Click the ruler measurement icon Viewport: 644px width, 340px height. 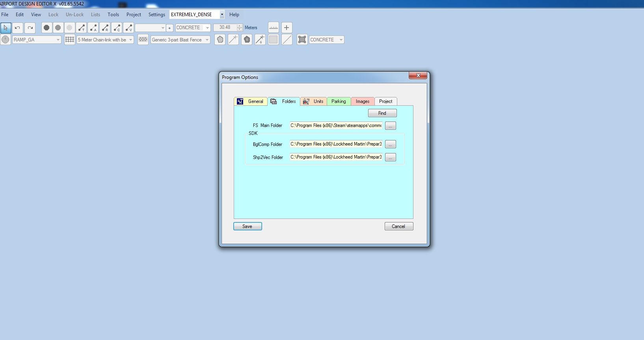(273, 28)
